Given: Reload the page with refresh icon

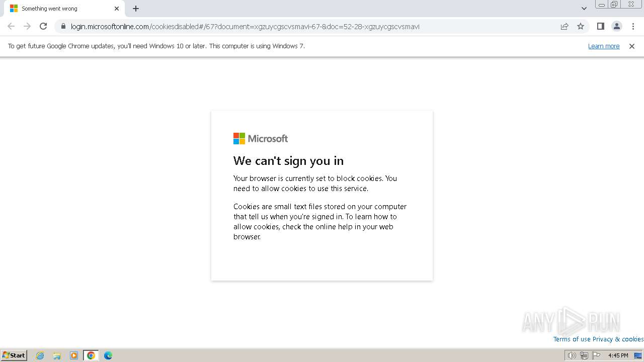Looking at the screenshot, I should point(43,26).
